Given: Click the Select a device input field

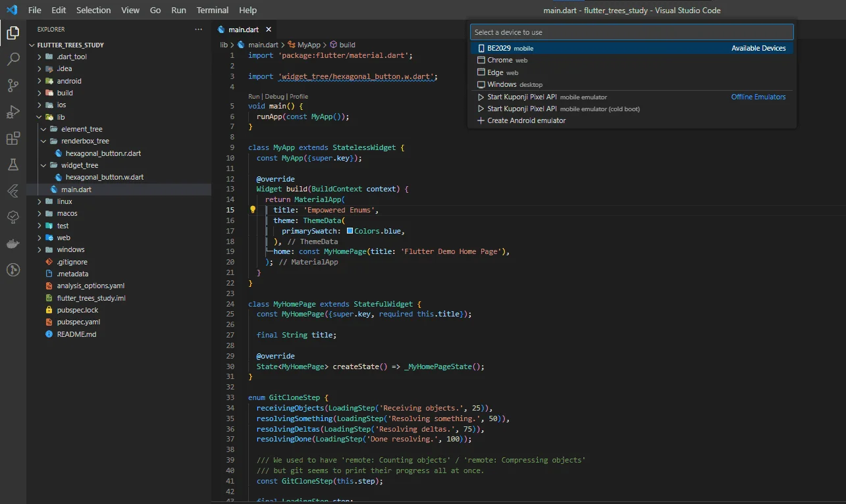Looking at the screenshot, I should (632, 32).
